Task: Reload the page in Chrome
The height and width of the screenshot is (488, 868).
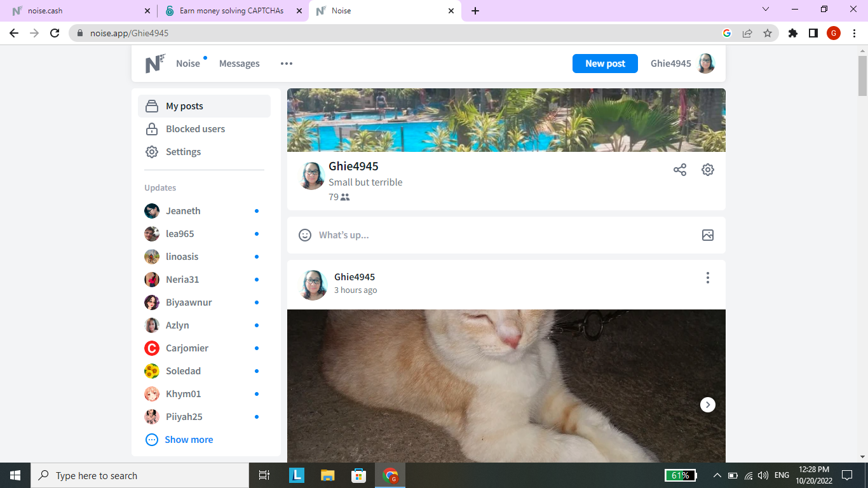Action: pyautogui.click(x=55, y=33)
